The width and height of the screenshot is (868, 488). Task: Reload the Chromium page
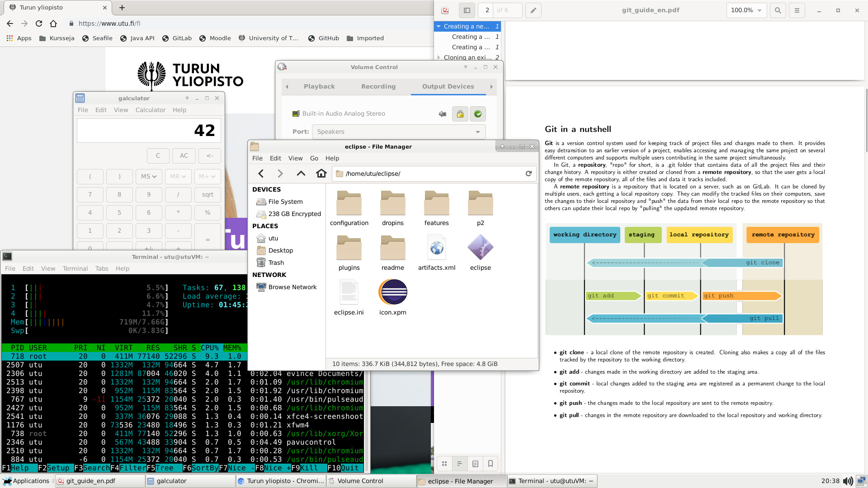pyautogui.click(x=39, y=23)
